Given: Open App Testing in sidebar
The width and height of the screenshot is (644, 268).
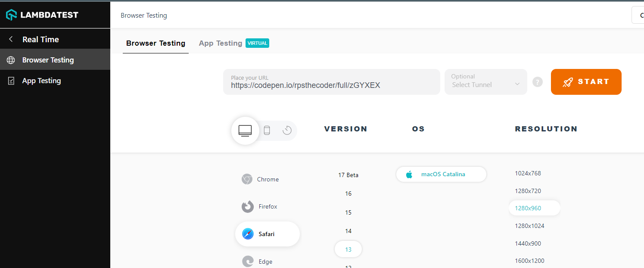Looking at the screenshot, I should pyautogui.click(x=55, y=81).
